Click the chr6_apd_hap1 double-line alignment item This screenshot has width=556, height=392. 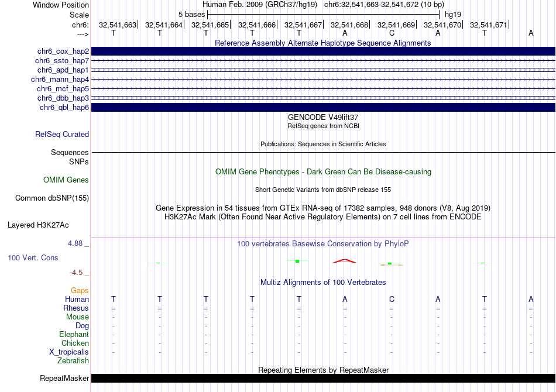323,70
